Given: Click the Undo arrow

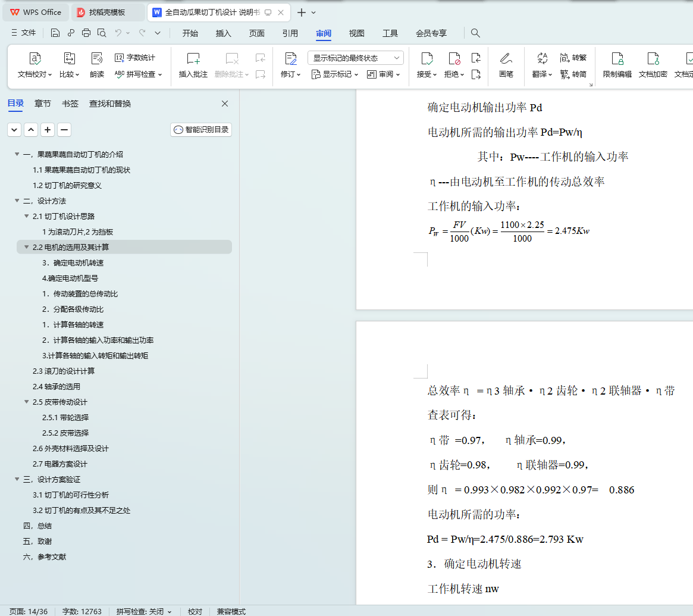Looking at the screenshot, I should [x=118, y=33].
